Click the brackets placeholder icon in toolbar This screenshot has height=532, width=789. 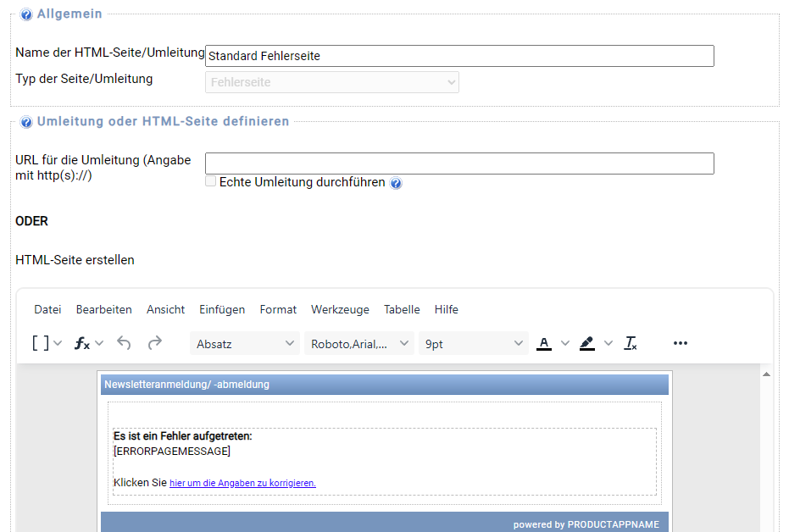point(40,343)
